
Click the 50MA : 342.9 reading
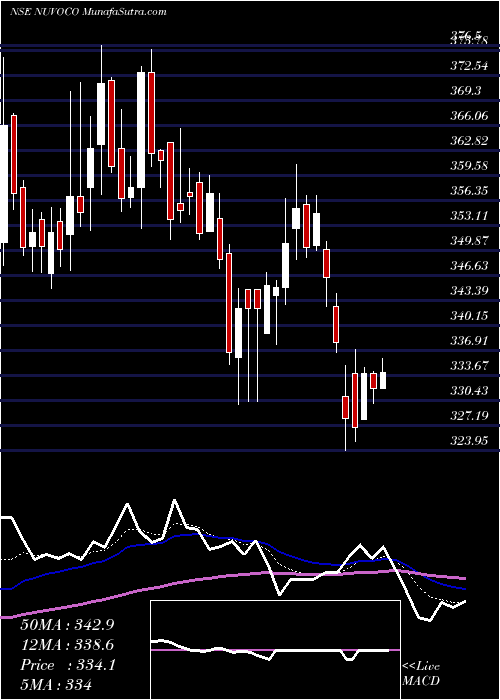coord(67,625)
